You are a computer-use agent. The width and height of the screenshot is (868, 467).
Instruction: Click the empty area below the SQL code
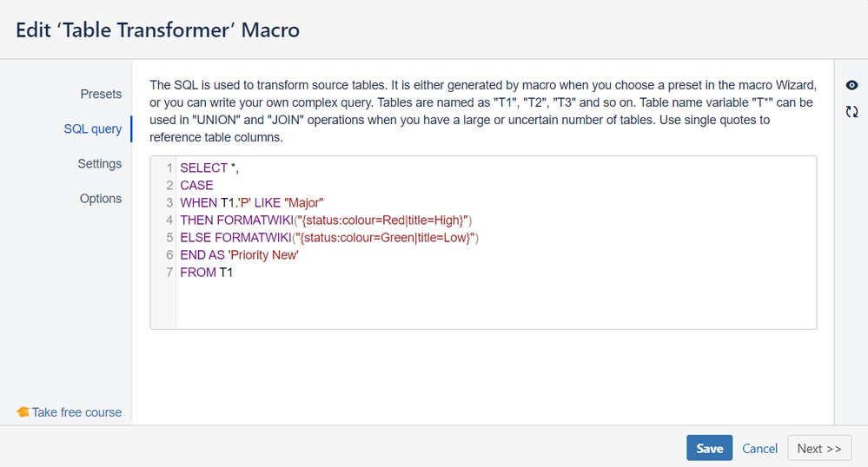pyautogui.click(x=495, y=304)
